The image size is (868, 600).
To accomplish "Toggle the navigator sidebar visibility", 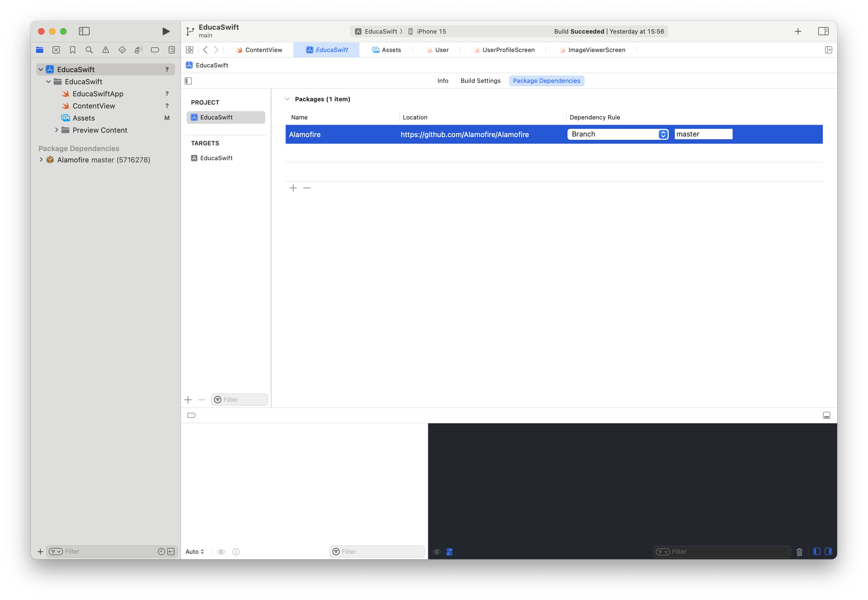I will click(84, 31).
